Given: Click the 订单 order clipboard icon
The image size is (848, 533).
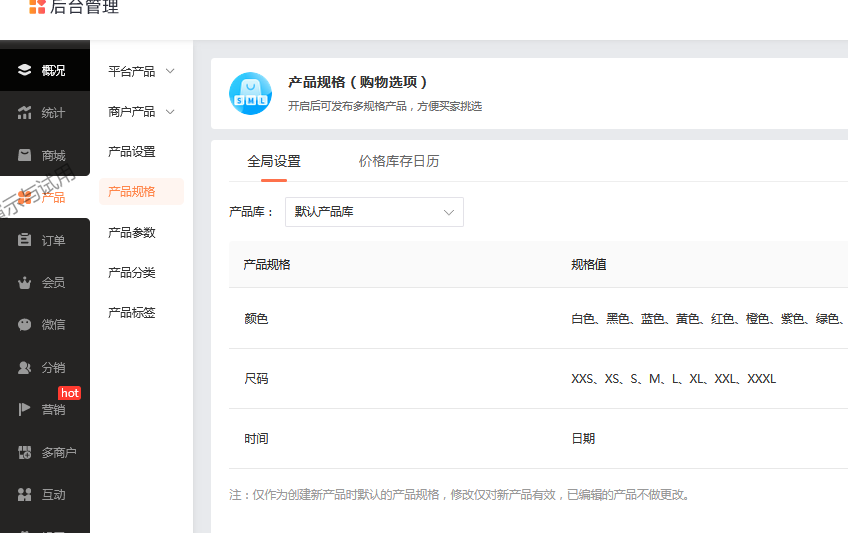Looking at the screenshot, I should point(25,240).
